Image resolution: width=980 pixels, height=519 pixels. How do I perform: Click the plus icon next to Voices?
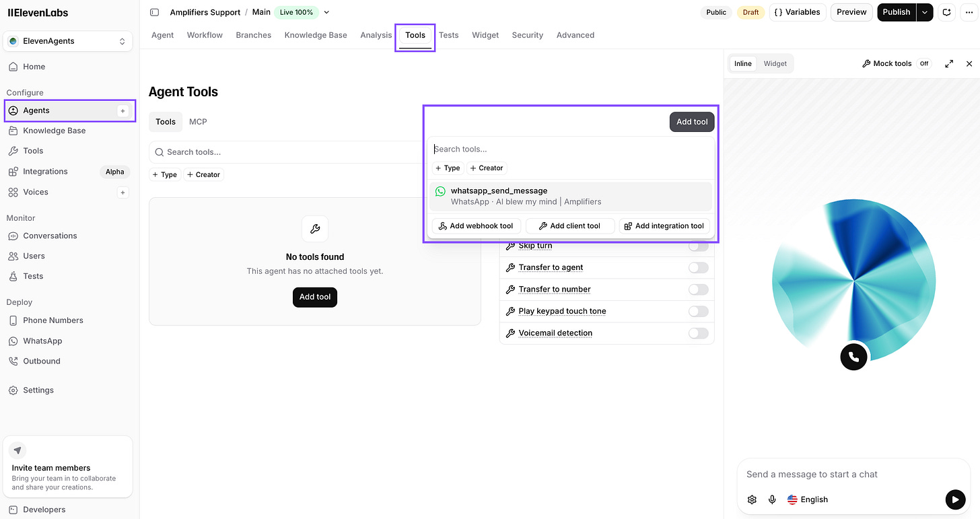coord(123,193)
